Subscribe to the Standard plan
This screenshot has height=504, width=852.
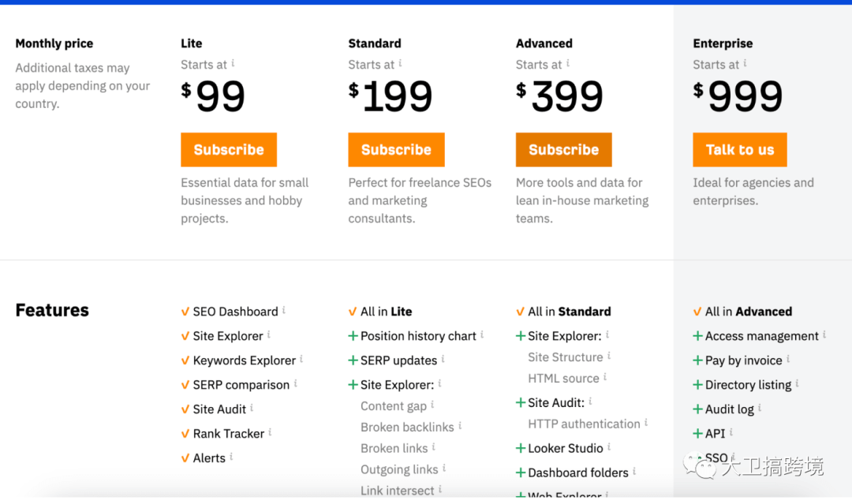tap(396, 149)
